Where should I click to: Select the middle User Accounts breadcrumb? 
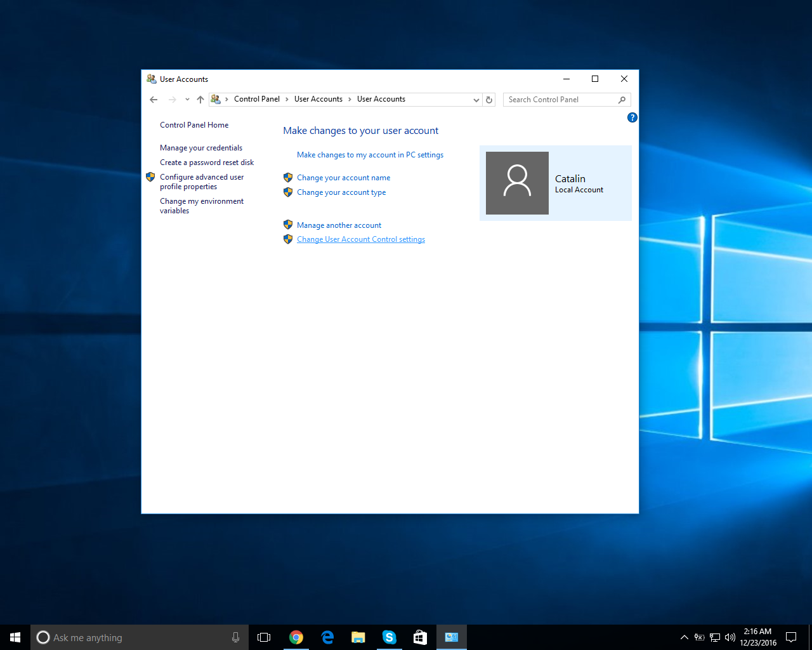pos(318,99)
